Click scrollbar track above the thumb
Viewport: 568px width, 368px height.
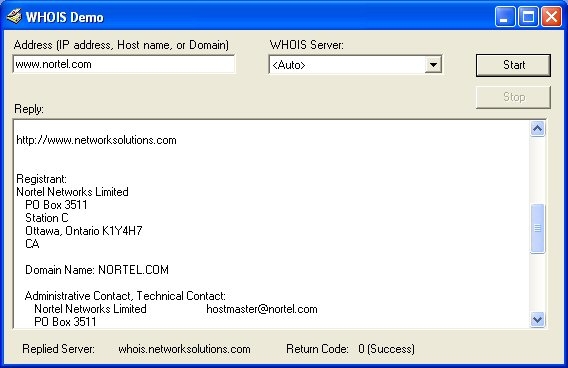point(538,170)
